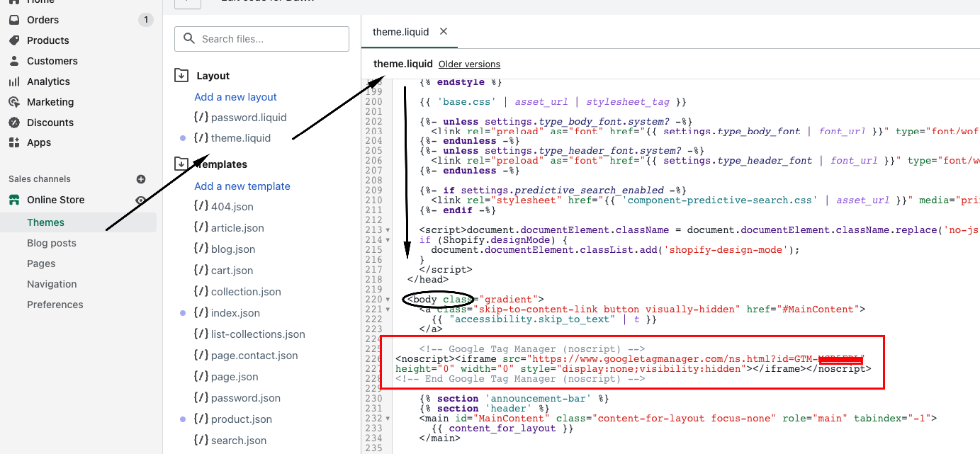980x454 pixels.
Task: Open the Apps section
Action: tap(39, 142)
